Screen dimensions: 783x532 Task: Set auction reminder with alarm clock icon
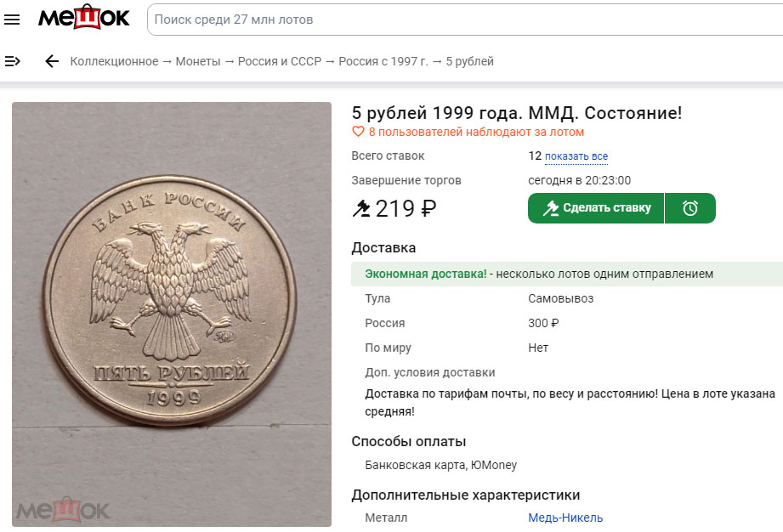[690, 208]
